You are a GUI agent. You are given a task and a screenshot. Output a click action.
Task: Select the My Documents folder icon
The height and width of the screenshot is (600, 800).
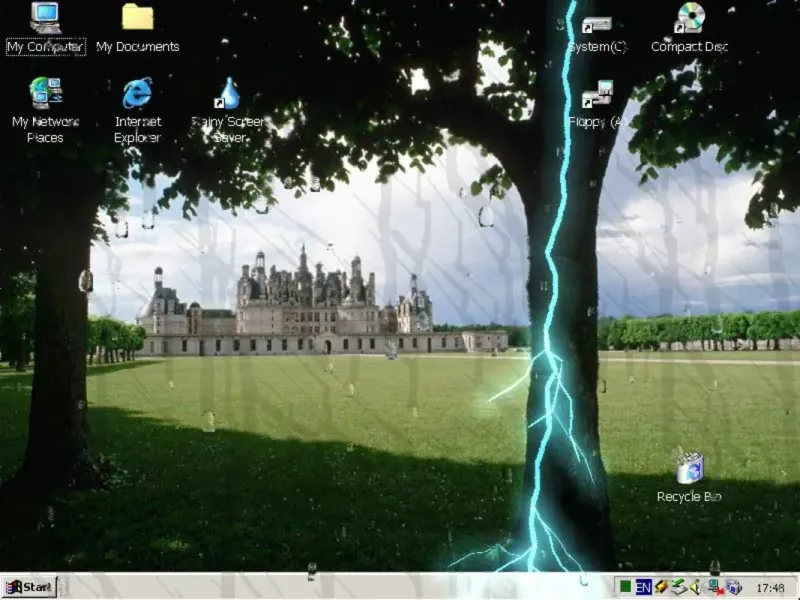click(137, 17)
